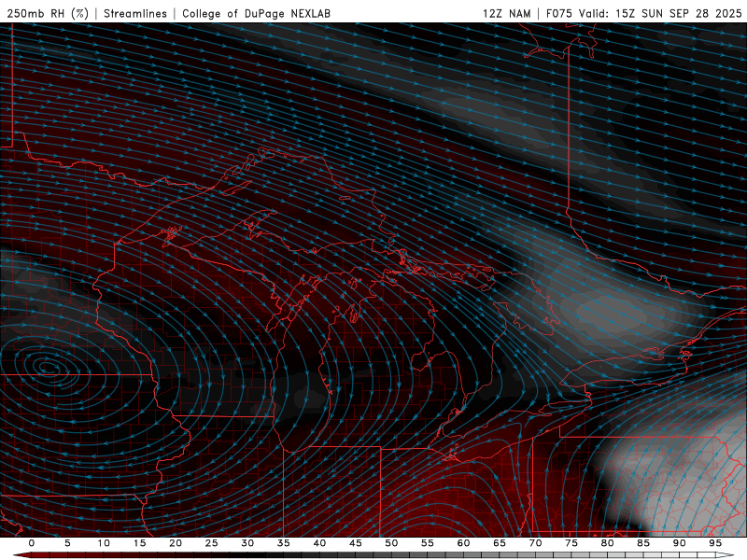Select the 95 tick label on the RH scale
This screenshot has height=560, width=747.
715,543
